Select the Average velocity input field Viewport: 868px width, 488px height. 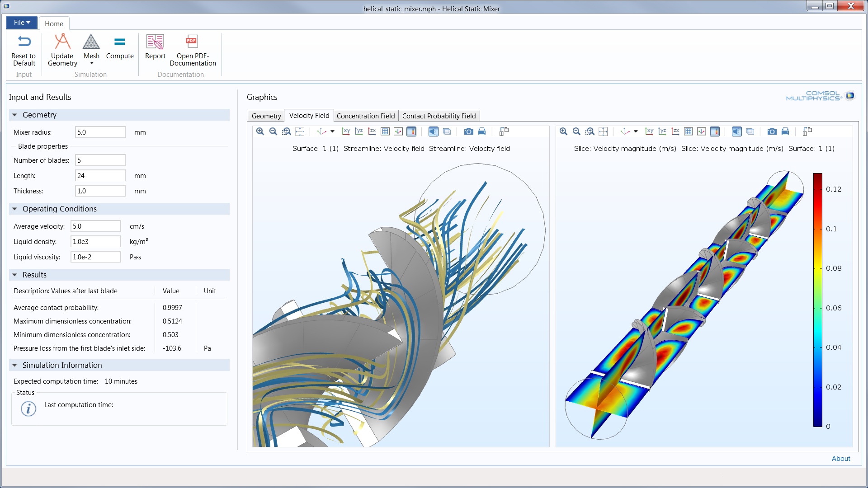coord(95,226)
